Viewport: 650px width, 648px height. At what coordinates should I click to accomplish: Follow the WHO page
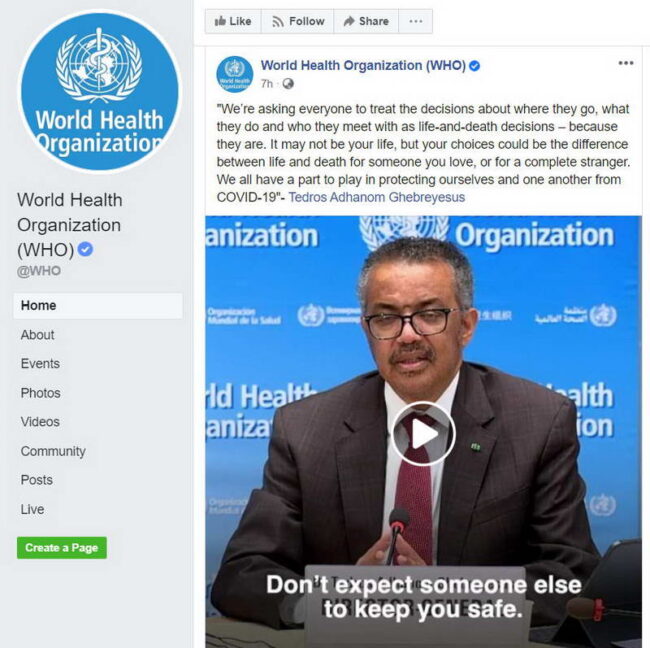point(298,21)
